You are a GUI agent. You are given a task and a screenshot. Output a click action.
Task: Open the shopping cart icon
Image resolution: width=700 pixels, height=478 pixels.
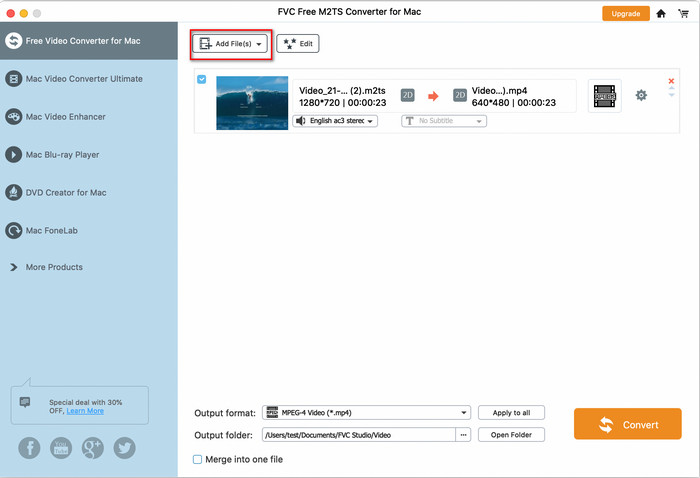click(x=683, y=13)
